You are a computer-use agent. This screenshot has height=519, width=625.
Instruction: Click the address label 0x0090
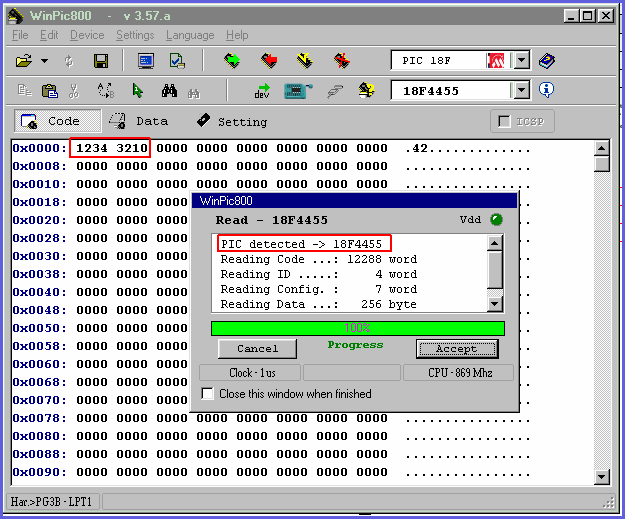pos(39,472)
